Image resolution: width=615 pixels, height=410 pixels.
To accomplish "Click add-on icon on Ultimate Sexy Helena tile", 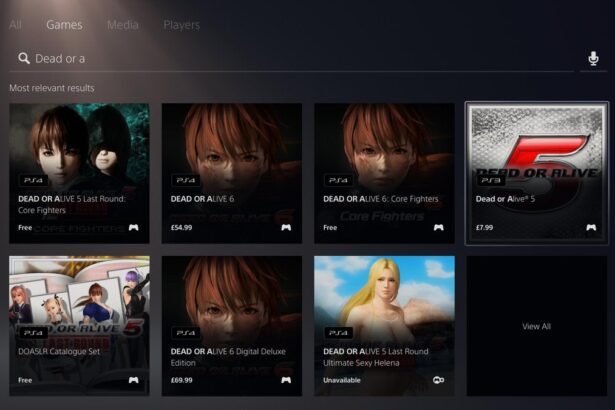I will [x=439, y=380].
